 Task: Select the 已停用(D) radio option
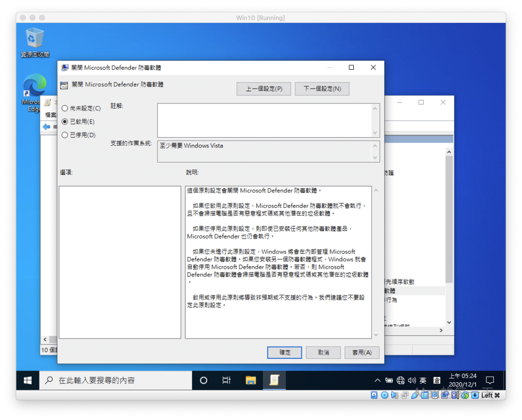point(65,135)
